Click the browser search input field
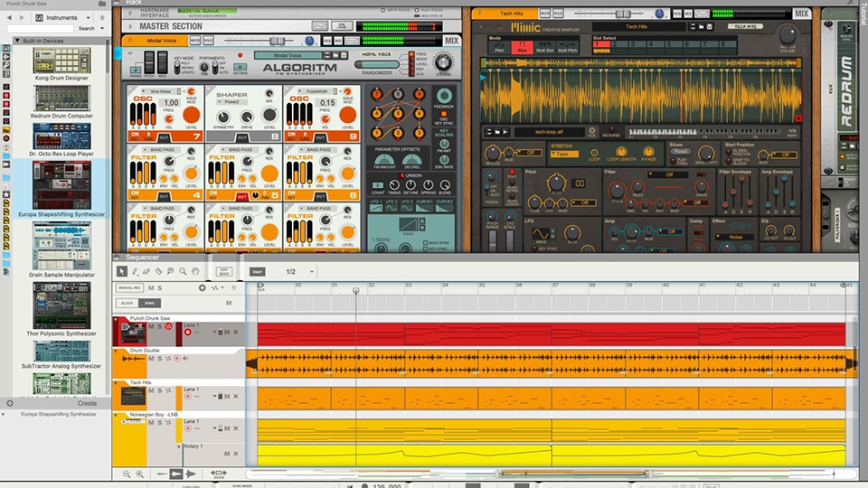Image resolution: width=868 pixels, height=488 pixels. point(40,28)
